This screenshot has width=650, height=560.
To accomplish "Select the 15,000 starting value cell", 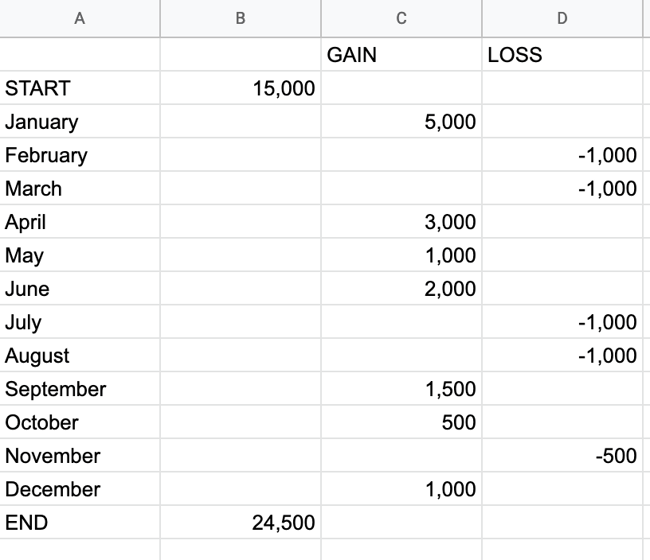I will pyautogui.click(x=240, y=89).
